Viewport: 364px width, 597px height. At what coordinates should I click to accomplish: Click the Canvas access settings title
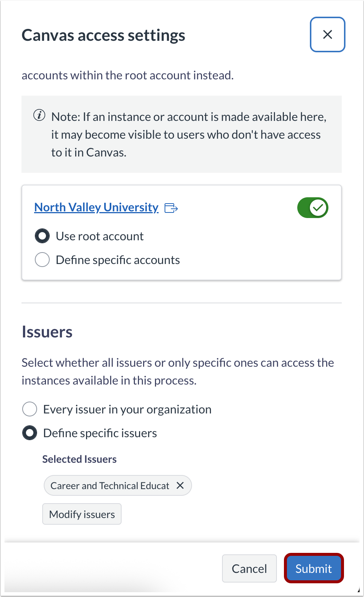click(x=104, y=35)
